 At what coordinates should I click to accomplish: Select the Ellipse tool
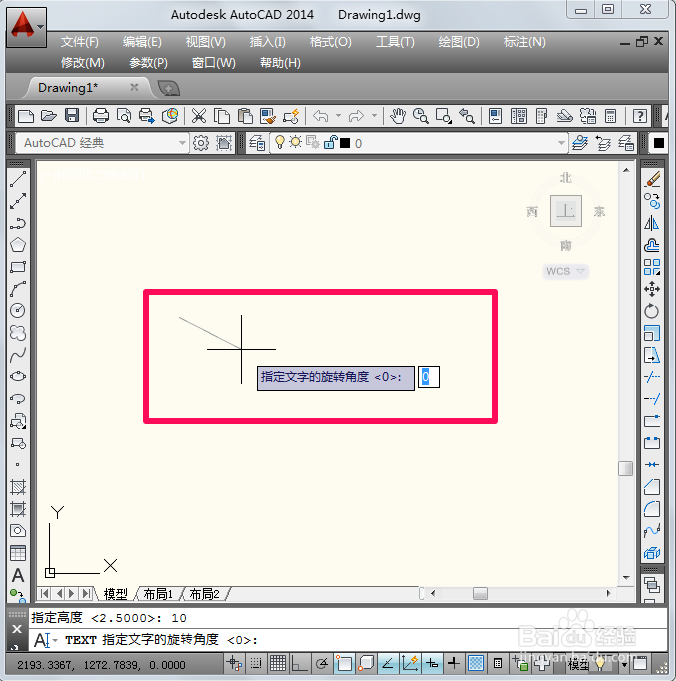[18, 376]
